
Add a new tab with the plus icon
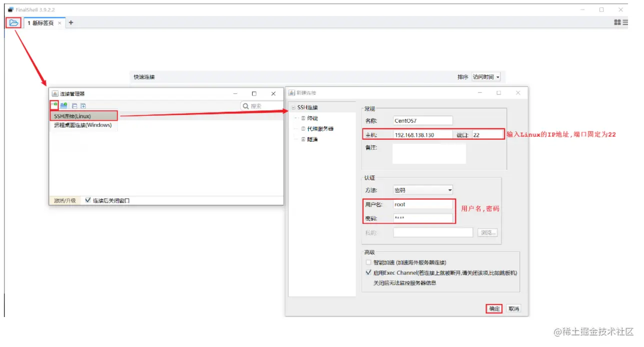[x=71, y=22]
